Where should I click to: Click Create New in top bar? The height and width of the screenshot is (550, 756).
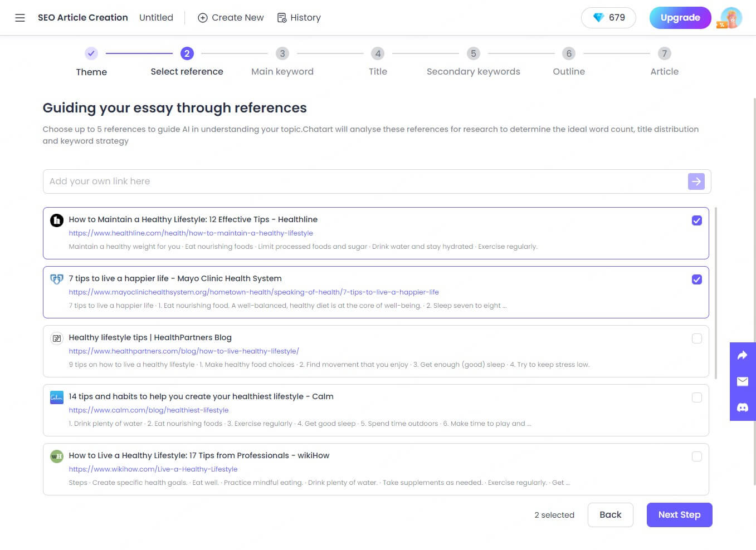[x=231, y=18]
